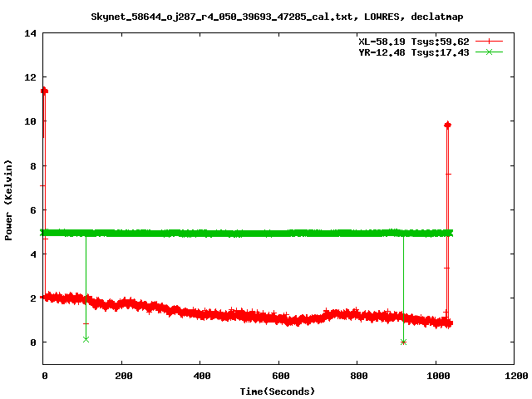Click the red legend line sample
532x399 pixels.
pyautogui.click(x=489, y=42)
